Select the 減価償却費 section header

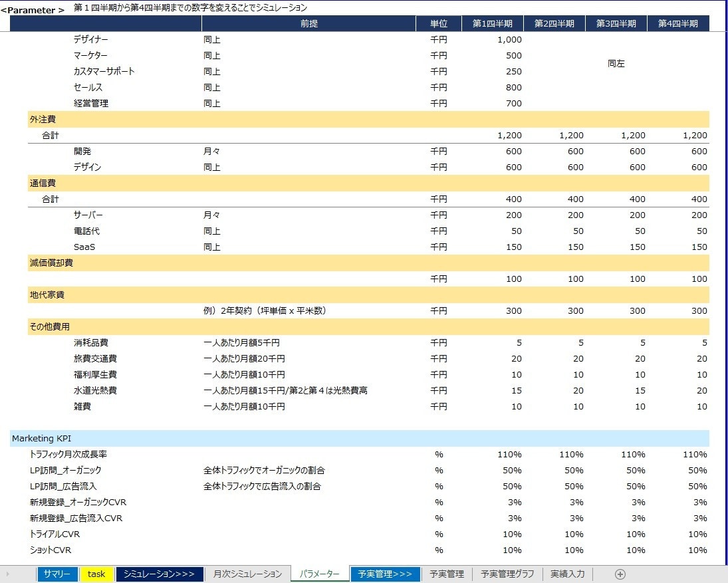point(368,263)
